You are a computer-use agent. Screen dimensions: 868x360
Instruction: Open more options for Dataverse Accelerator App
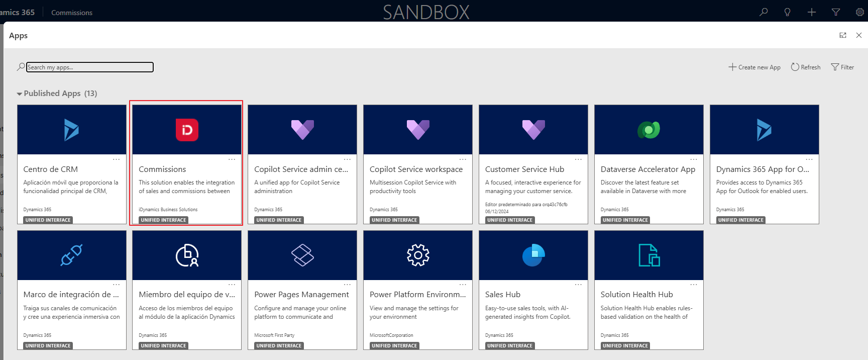[x=694, y=159]
